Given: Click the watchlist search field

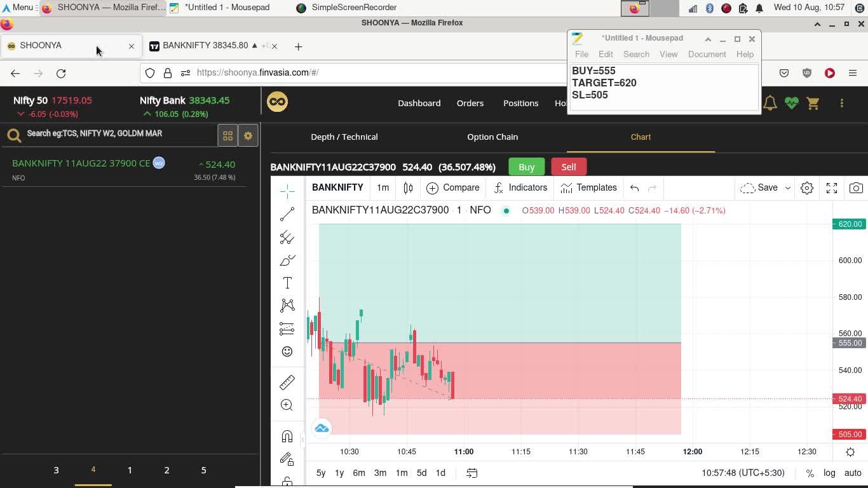Looking at the screenshot, I should [x=121, y=133].
